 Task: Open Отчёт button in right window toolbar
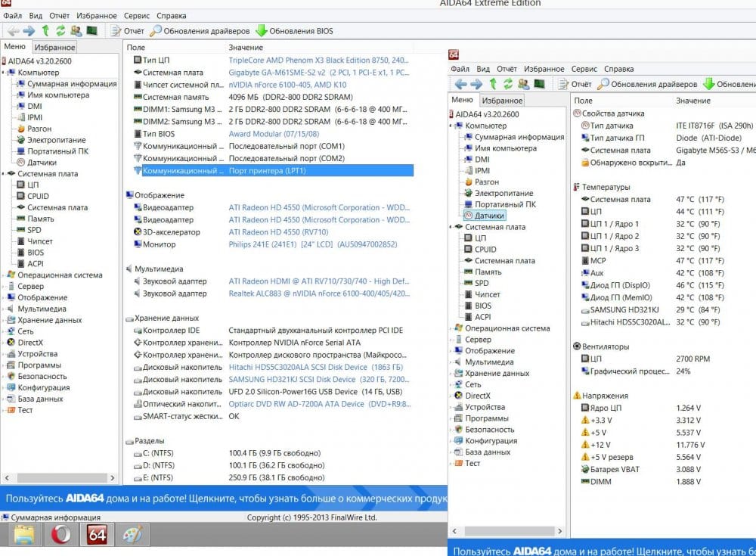pos(575,84)
